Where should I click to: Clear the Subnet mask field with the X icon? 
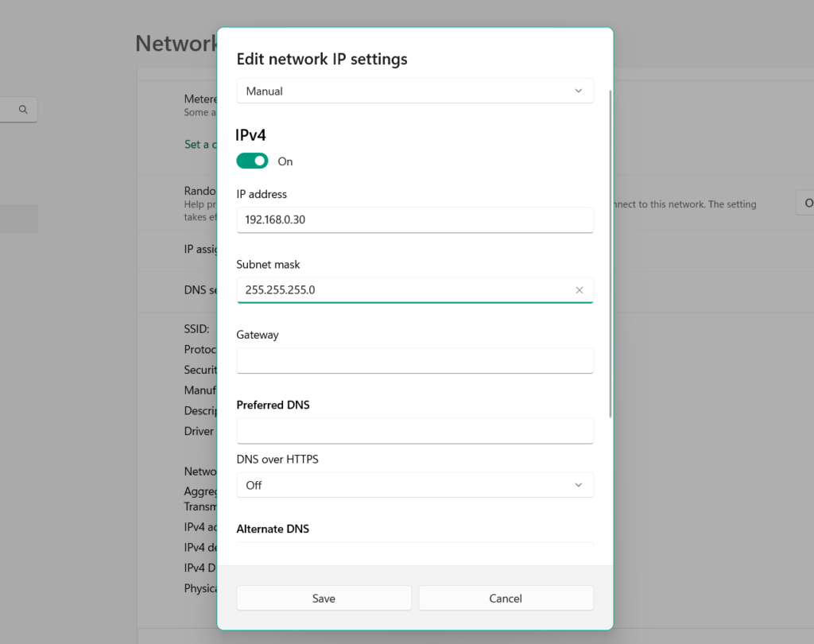pos(579,290)
